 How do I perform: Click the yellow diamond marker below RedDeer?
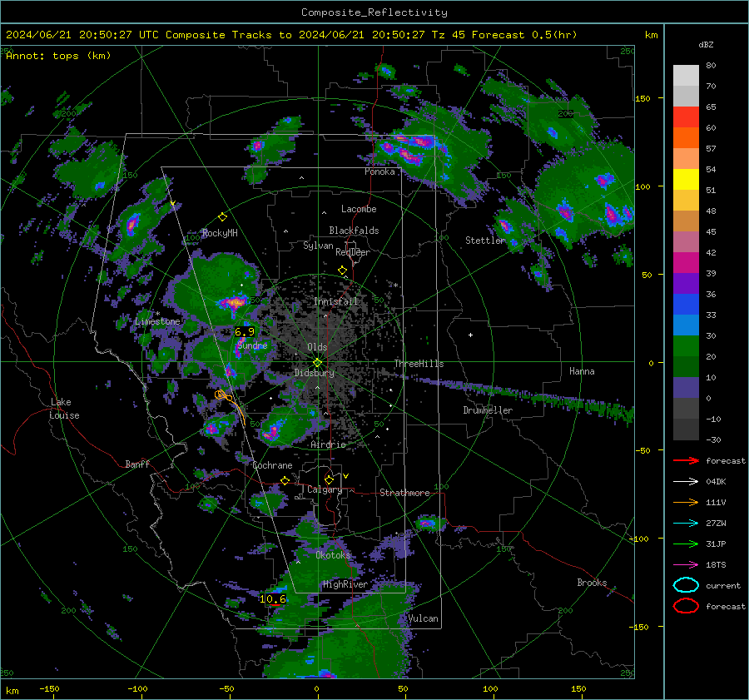tap(342, 271)
